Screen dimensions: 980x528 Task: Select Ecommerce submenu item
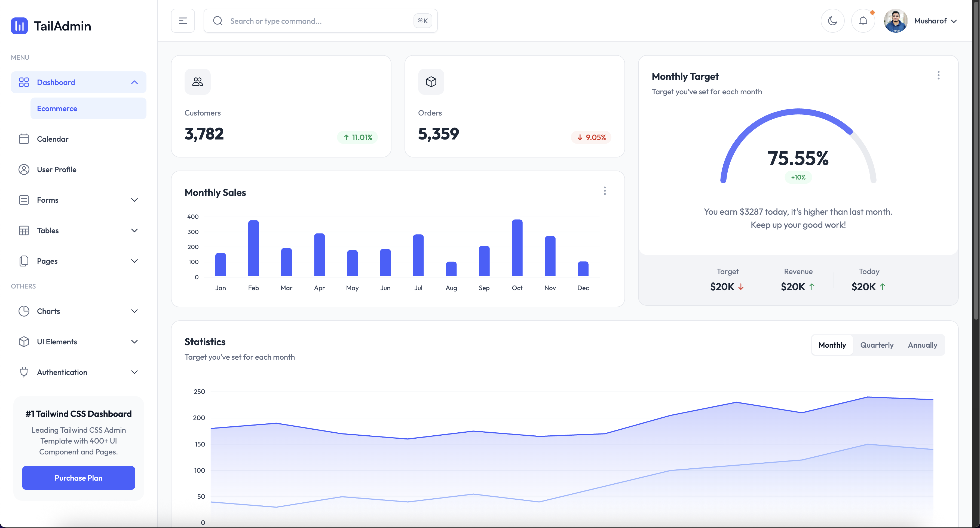click(88, 108)
